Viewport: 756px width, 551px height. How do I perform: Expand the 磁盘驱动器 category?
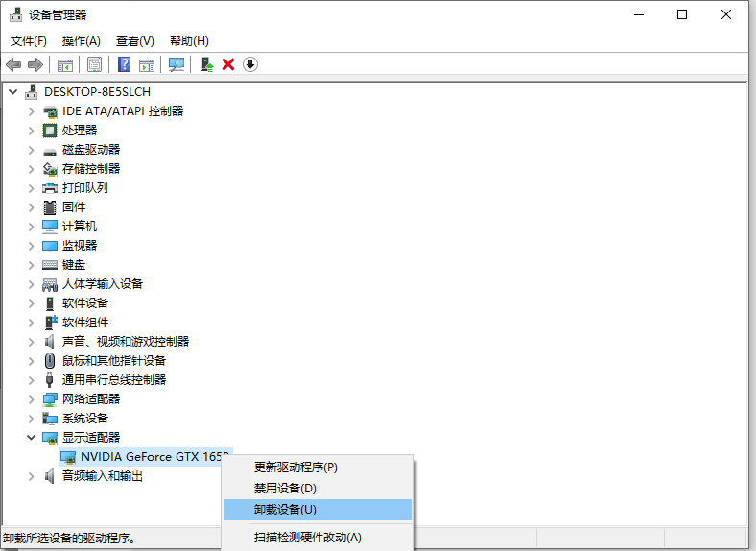tap(32, 150)
